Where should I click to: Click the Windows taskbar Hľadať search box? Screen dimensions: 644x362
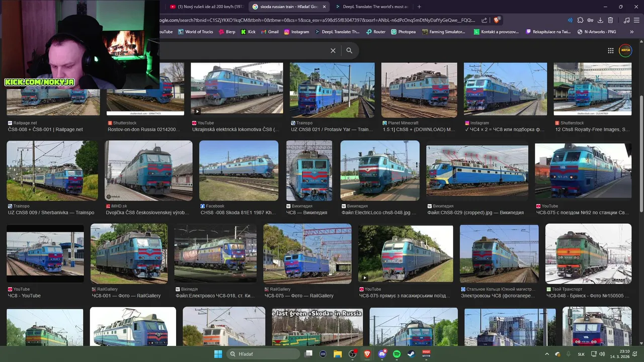[x=263, y=354]
